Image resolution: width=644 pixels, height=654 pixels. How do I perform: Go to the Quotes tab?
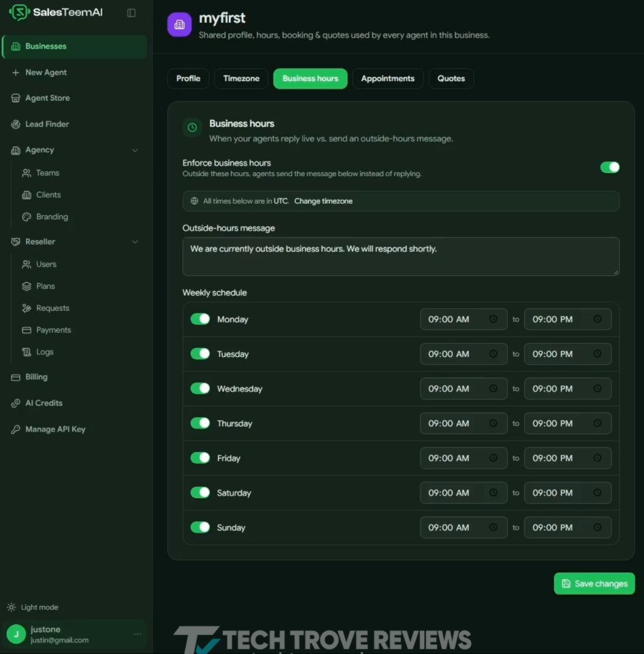click(x=451, y=79)
